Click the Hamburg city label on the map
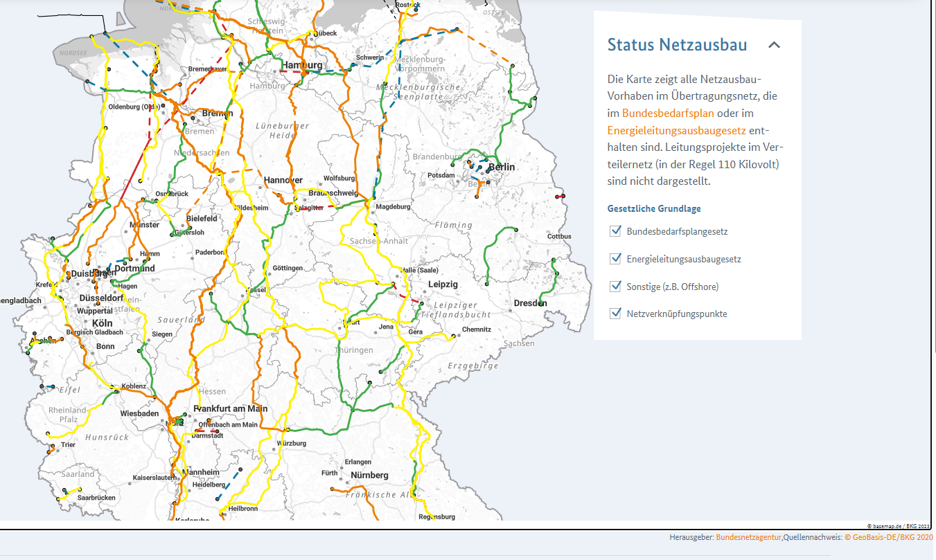This screenshot has height=560, width=936. [x=302, y=65]
